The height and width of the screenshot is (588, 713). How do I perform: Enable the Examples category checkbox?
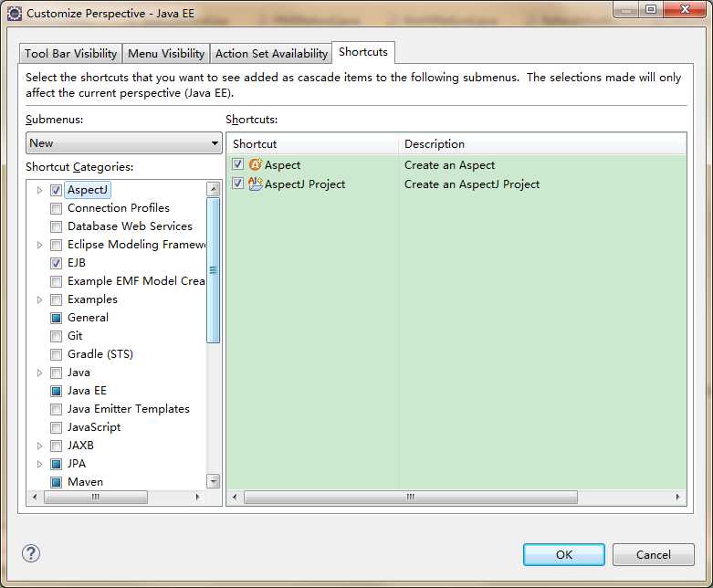coord(56,299)
